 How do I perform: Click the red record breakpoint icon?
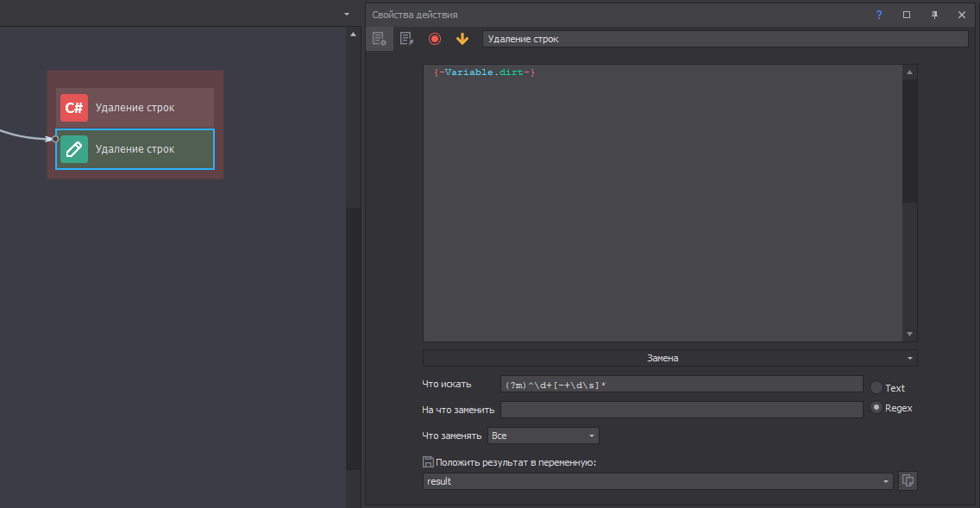(435, 39)
